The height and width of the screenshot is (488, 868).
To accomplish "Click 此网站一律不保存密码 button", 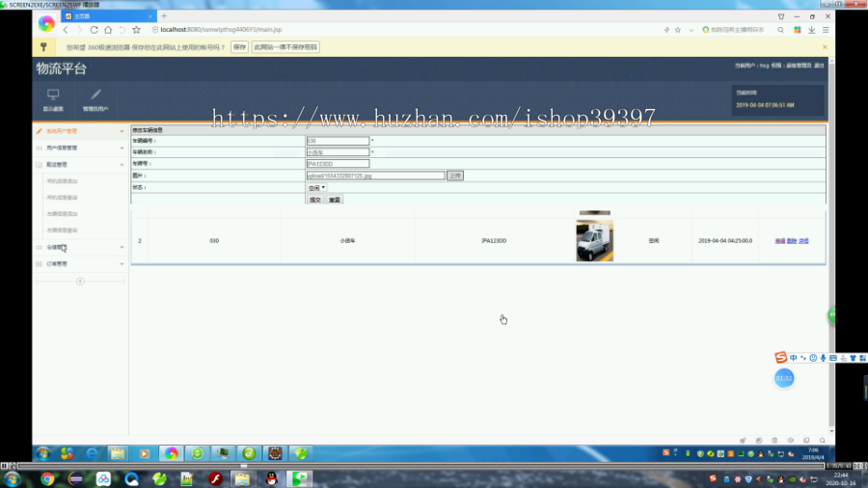I will pyautogui.click(x=285, y=47).
